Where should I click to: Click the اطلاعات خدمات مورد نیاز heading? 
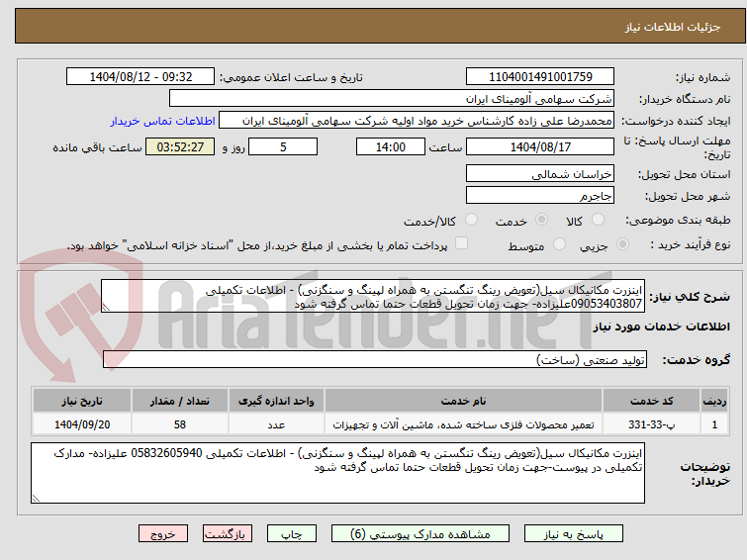[x=661, y=327]
